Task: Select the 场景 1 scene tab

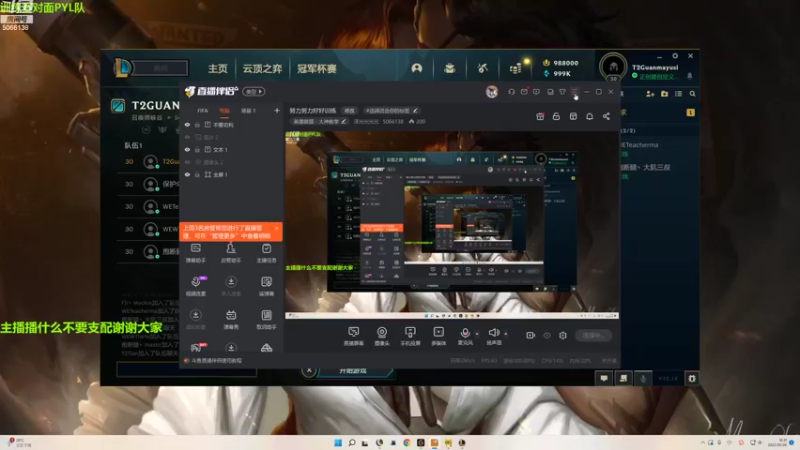Action: click(248, 111)
